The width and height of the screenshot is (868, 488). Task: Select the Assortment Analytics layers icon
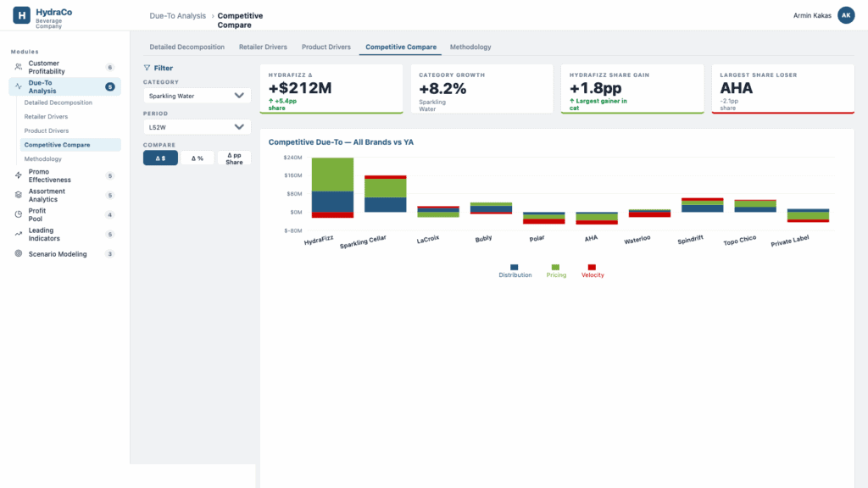click(x=19, y=195)
